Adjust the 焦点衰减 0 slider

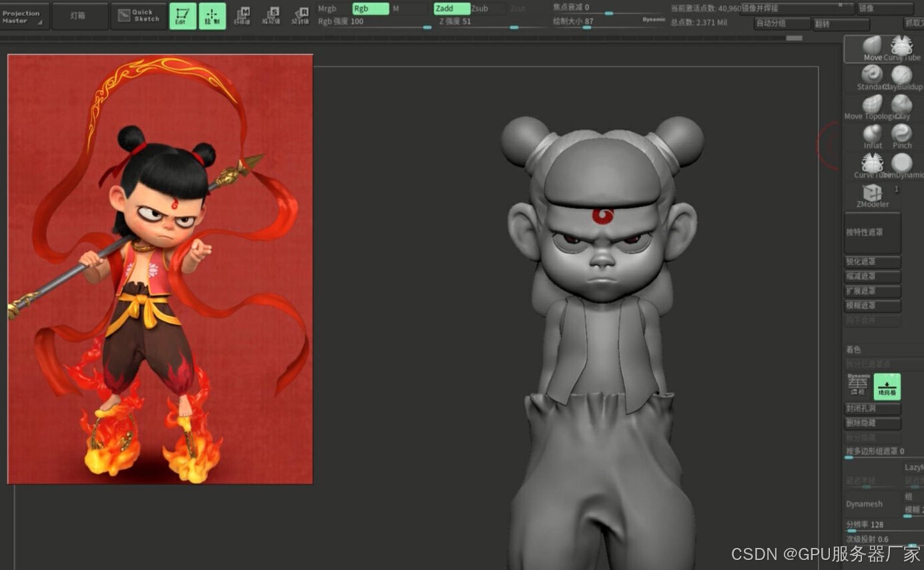[608, 9]
